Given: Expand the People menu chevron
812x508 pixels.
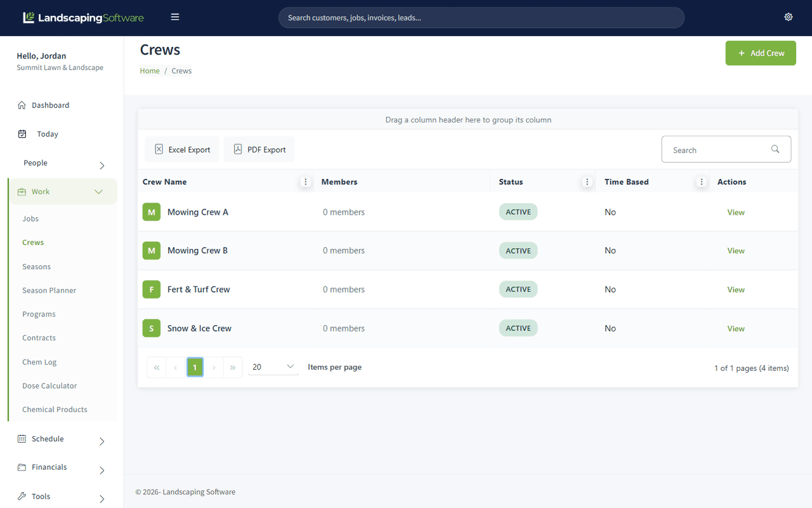Looking at the screenshot, I should click(x=102, y=166).
